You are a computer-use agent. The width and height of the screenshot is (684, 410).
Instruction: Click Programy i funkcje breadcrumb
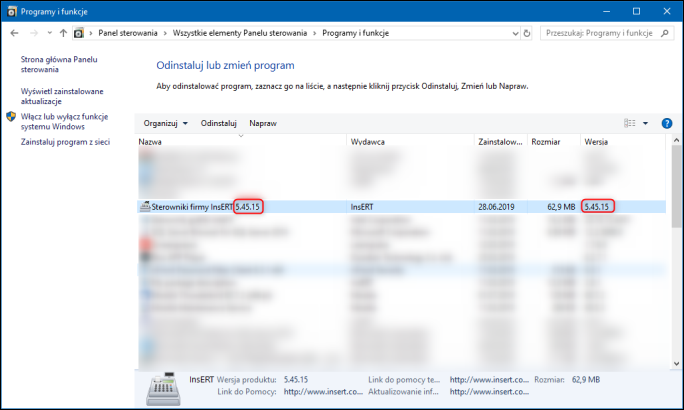[x=356, y=33]
